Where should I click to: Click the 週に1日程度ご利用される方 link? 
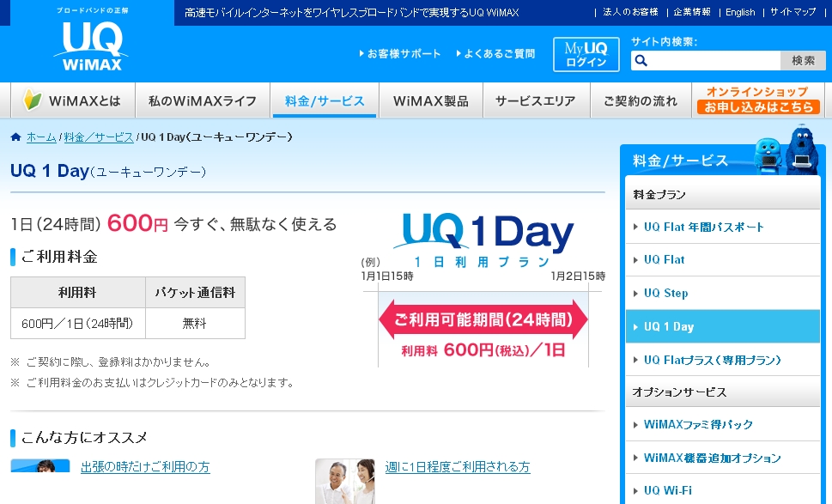point(458,467)
